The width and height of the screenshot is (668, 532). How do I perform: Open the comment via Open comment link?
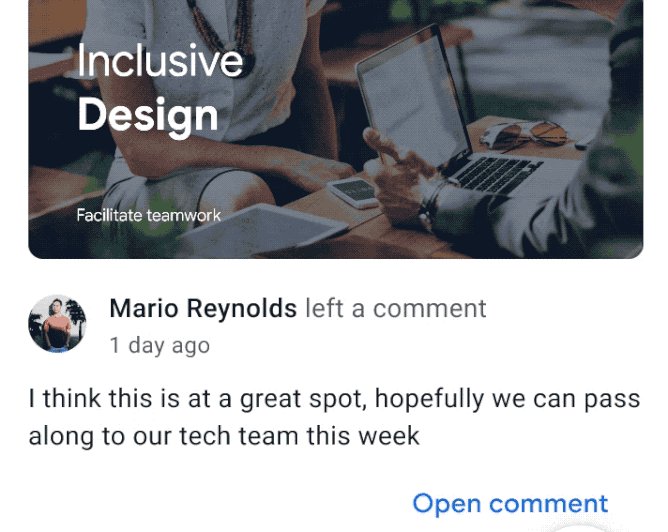509,503
